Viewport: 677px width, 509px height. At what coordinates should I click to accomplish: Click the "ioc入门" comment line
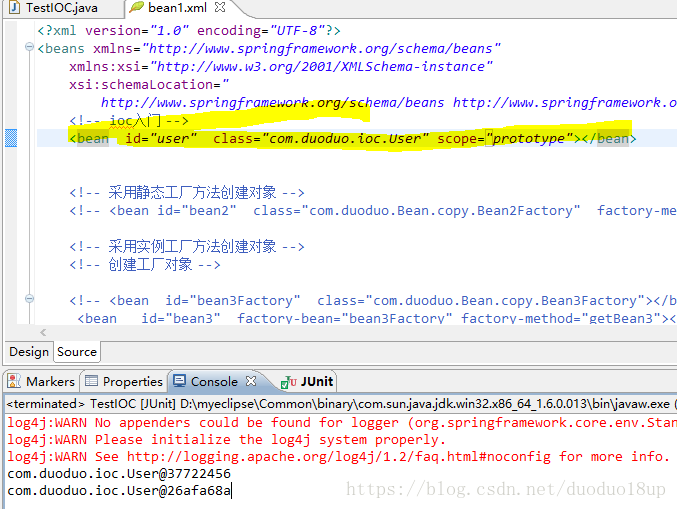[129, 120]
